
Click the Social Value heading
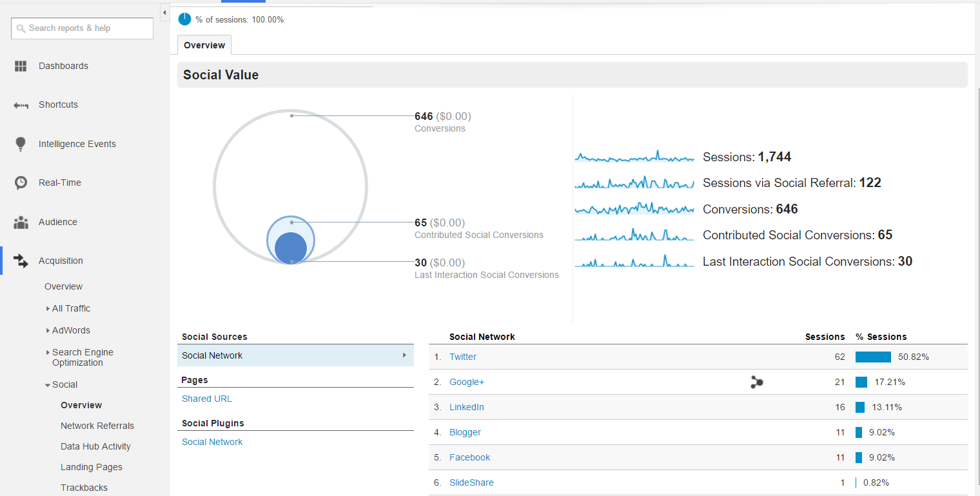(x=220, y=75)
